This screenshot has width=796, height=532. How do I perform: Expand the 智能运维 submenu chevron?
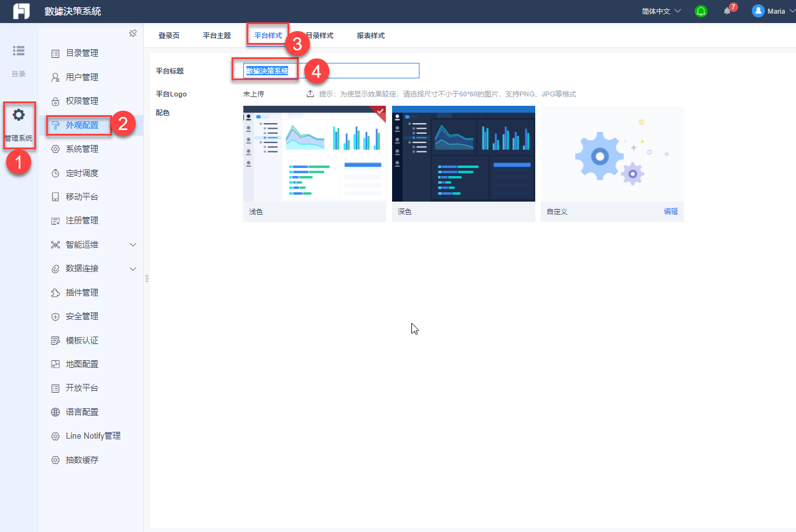point(133,245)
